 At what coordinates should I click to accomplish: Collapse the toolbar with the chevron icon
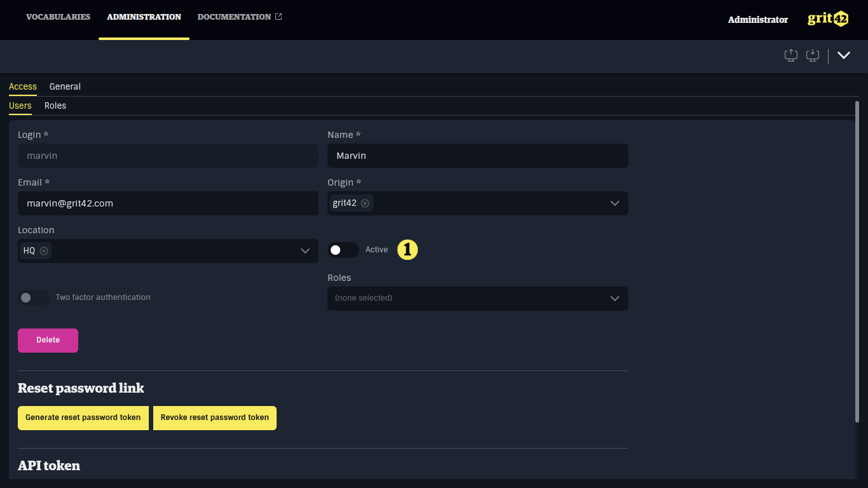tap(844, 55)
